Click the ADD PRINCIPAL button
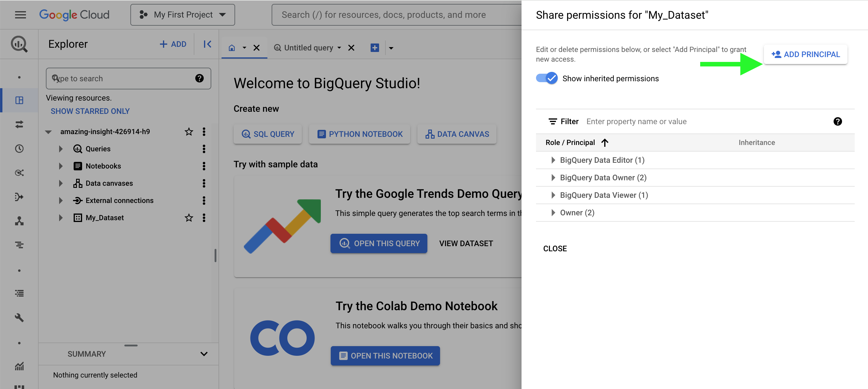The width and height of the screenshot is (868, 389). [805, 54]
